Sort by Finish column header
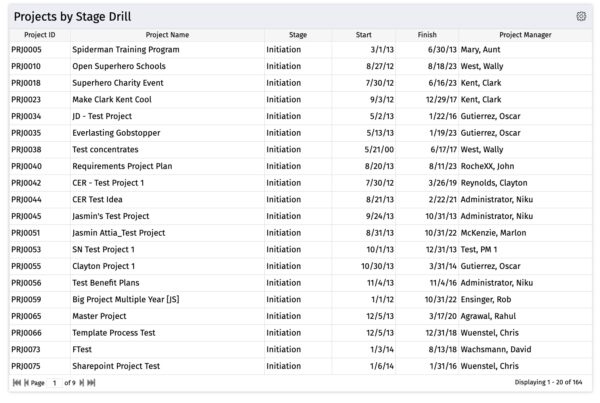This screenshot has width=600, height=403. [x=427, y=35]
